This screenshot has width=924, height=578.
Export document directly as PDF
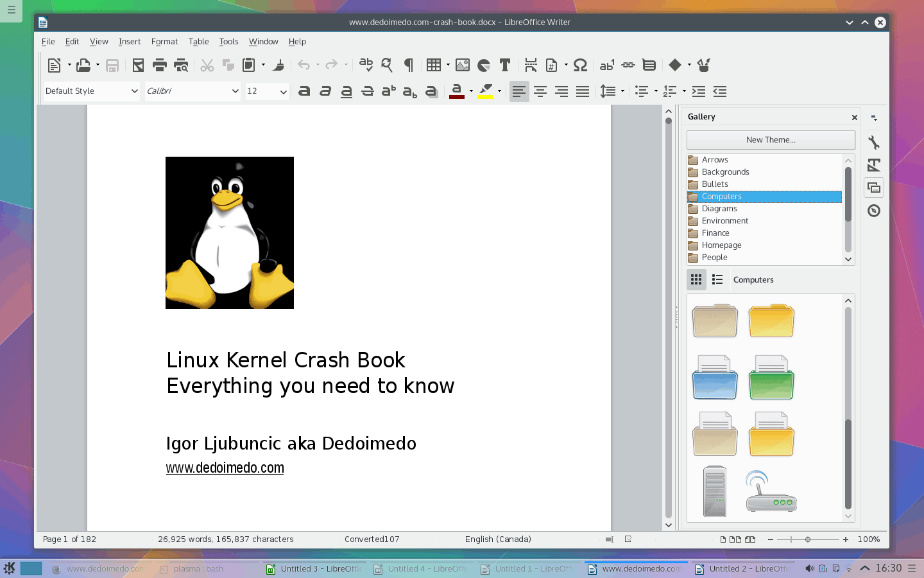138,65
